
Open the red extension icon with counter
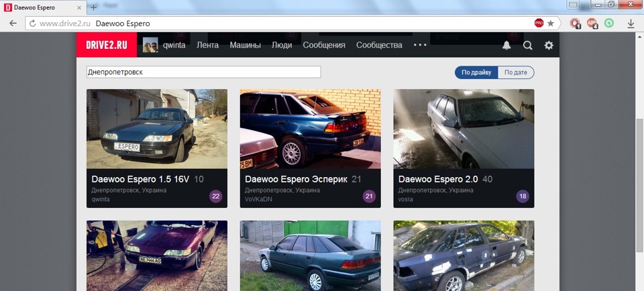point(575,23)
